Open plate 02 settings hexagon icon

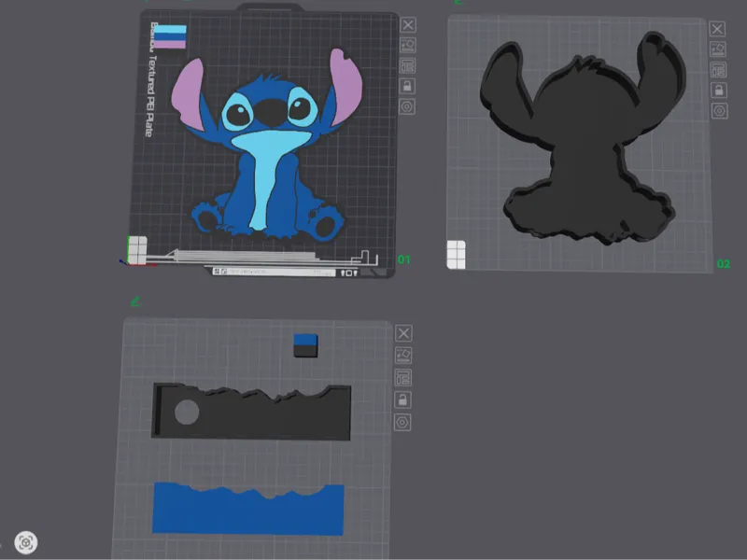(719, 111)
